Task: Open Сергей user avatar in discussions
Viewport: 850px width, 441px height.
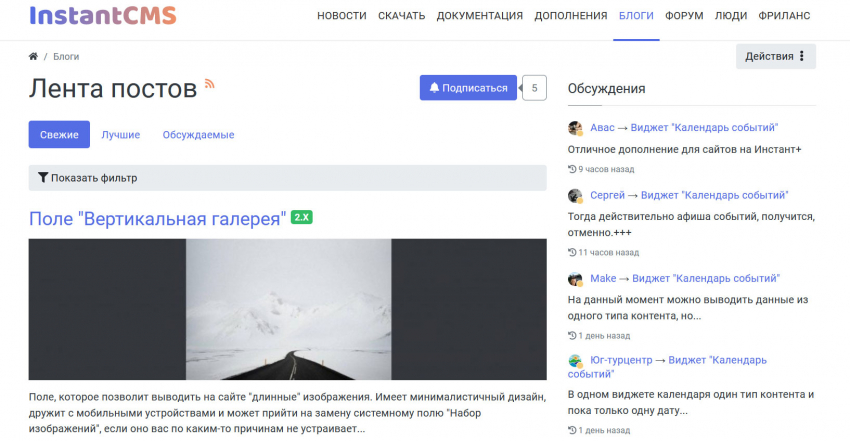Action: click(575, 196)
